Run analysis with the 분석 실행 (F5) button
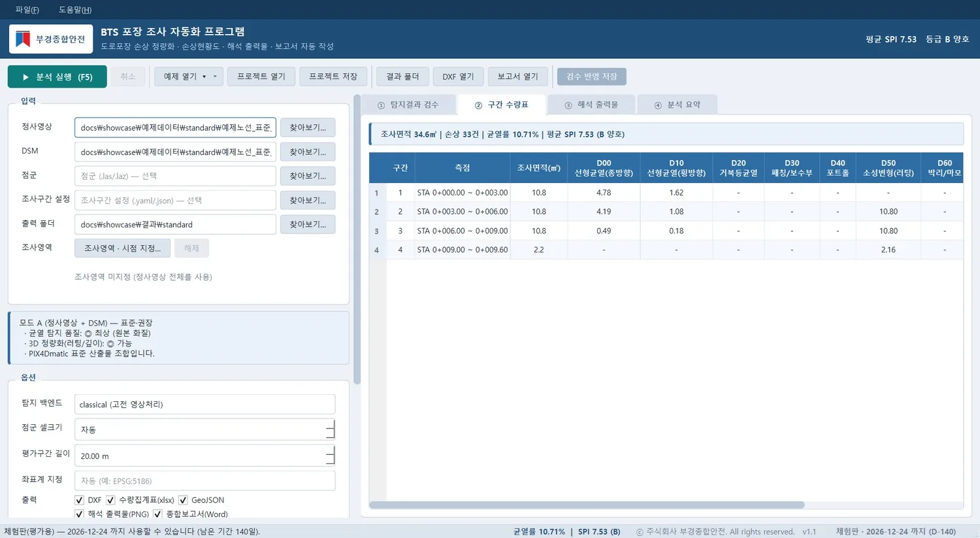Image resolution: width=980 pixels, height=538 pixels. [57, 76]
